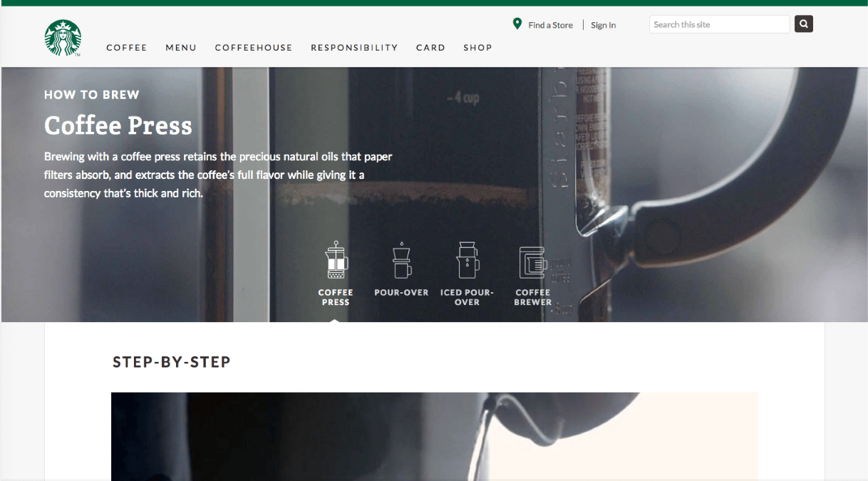Viewport: 868px width, 481px height.
Task: Click the COFFEE PRESS tab label
Action: tap(336, 297)
